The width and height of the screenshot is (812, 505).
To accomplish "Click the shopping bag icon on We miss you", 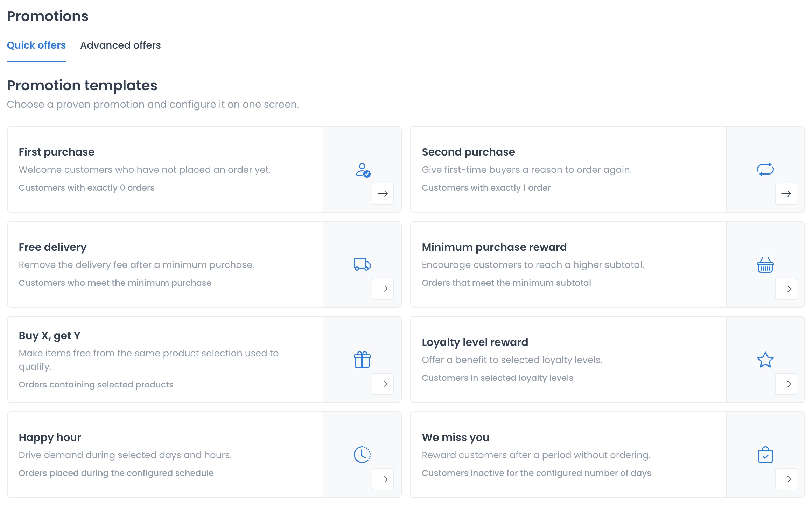I will pos(765,455).
